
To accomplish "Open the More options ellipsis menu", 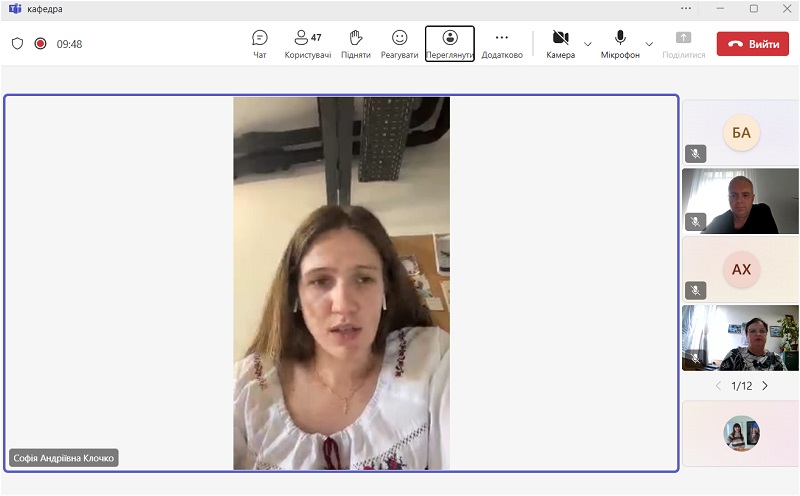I will coord(502,43).
